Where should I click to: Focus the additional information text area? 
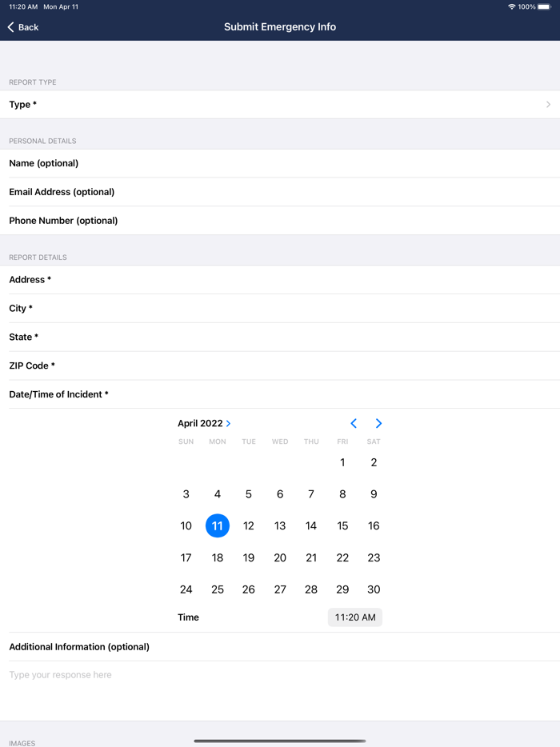(x=280, y=691)
